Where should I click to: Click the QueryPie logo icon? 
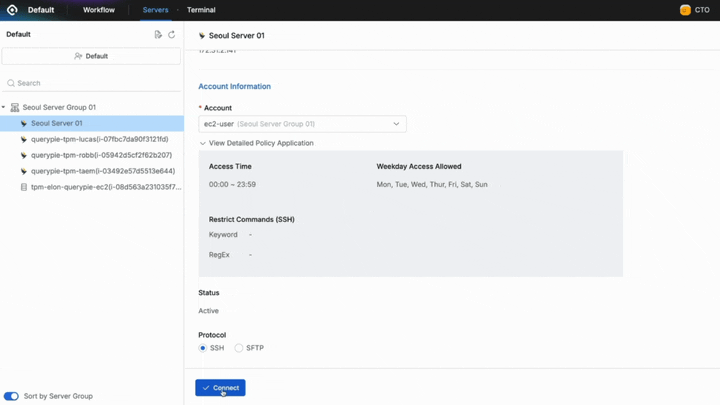click(x=12, y=10)
